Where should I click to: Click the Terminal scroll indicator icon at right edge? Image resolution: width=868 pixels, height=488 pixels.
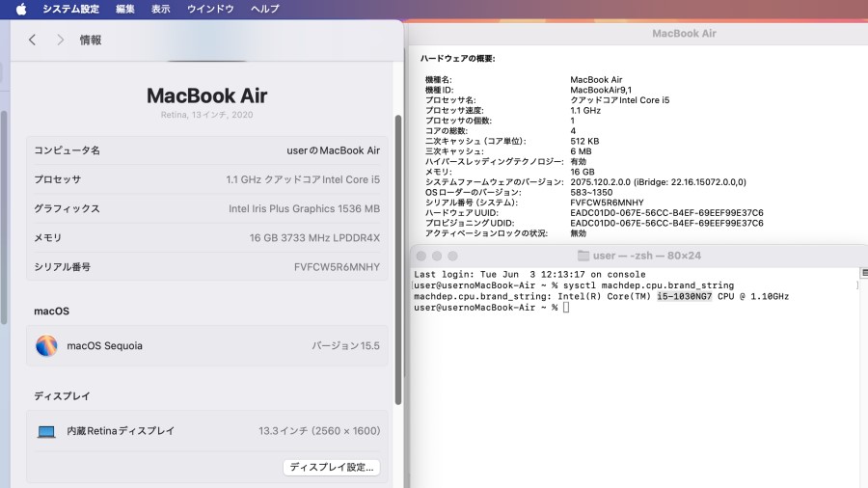(864, 273)
